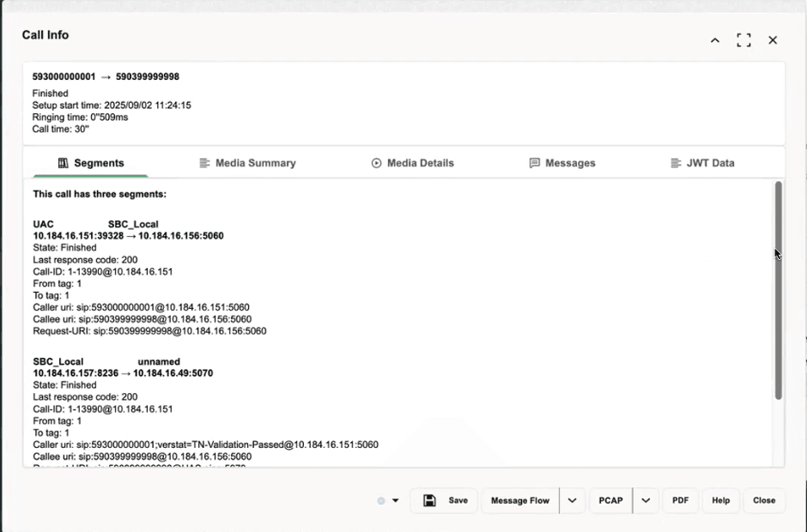This screenshot has height=532, width=807.
Task: Expand the Message Flow dropdown arrow
Action: pyautogui.click(x=573, y=500)
